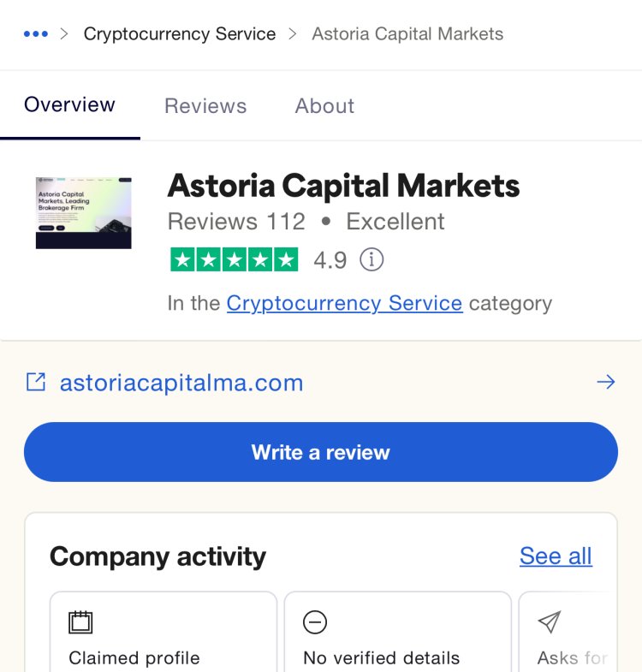Click the right arrow next to website link

[606, 382]
